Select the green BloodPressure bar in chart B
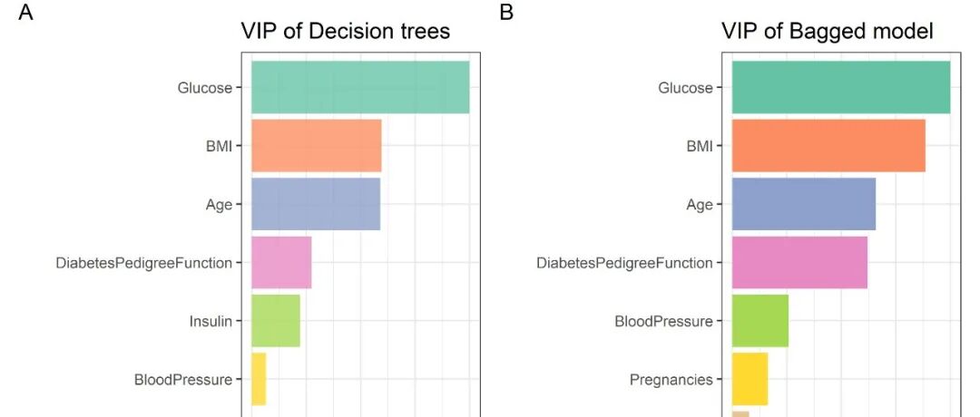This screenshot has height=417, width=980. pyautogui.click(x=759, y=321)
